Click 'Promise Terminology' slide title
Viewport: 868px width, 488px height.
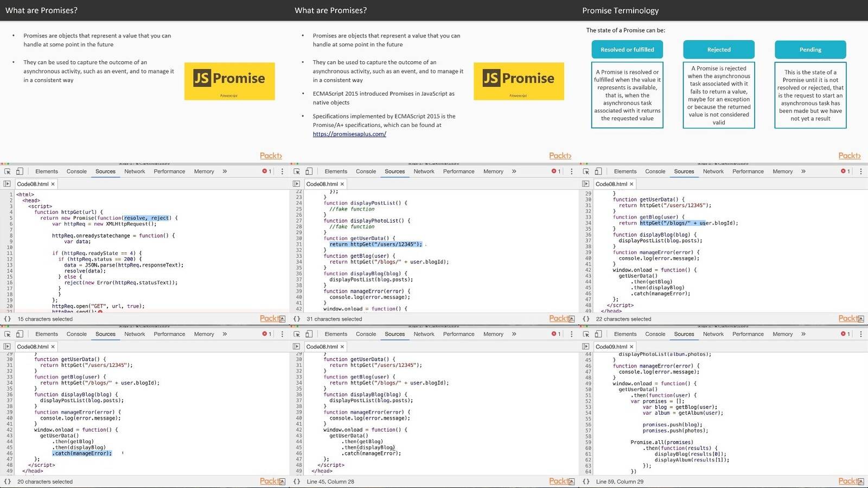pyautogui.click(x=620, y=10)
